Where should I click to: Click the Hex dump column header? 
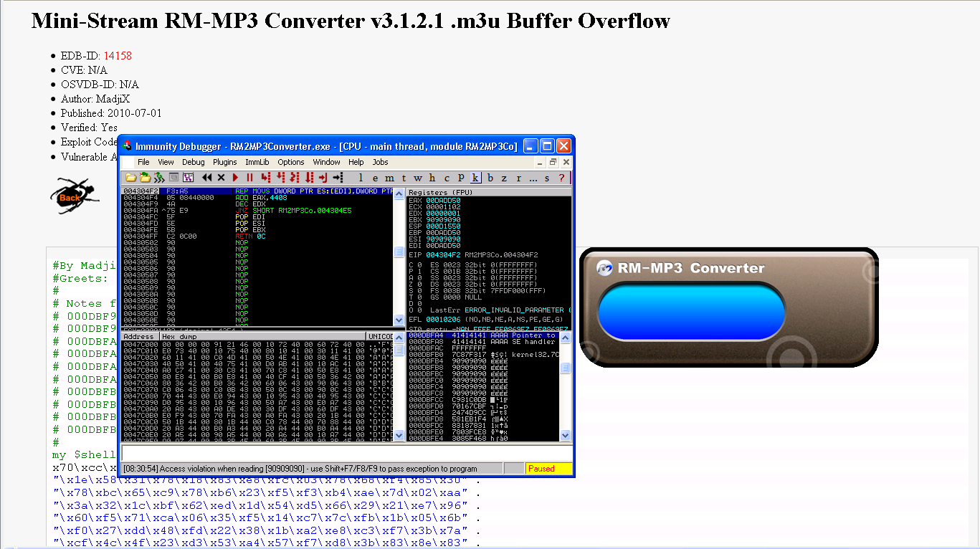point(262,336)
